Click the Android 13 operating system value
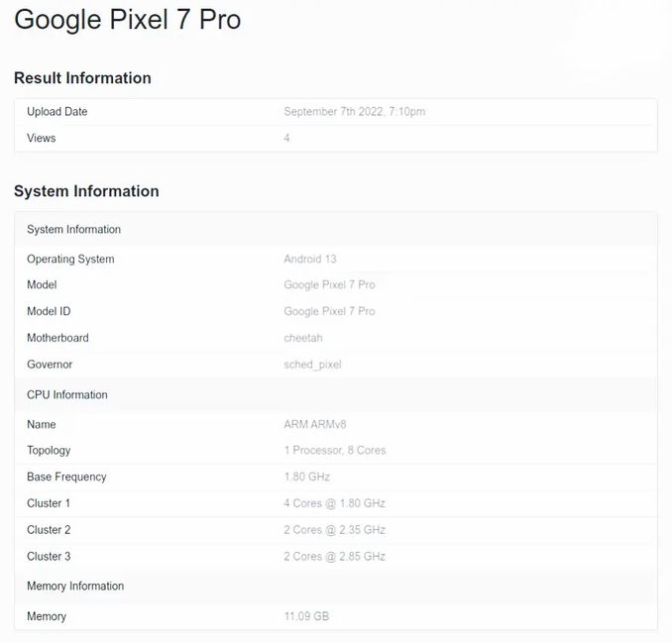672x643 pixels. (310, 260)
